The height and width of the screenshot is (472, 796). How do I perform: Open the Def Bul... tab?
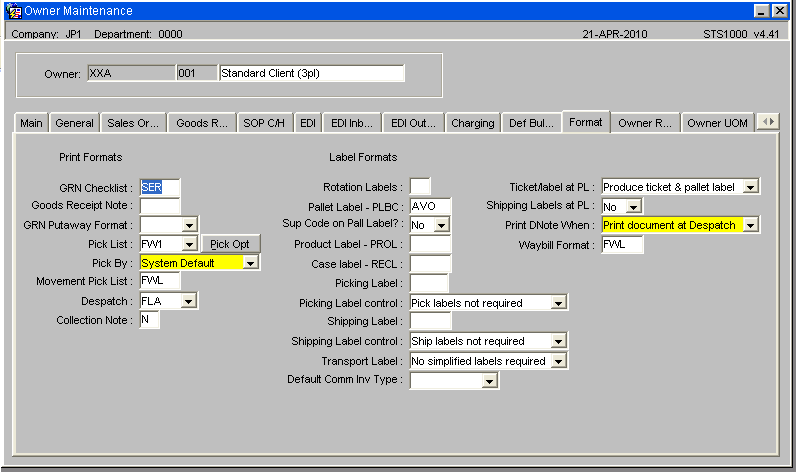(x=531, y=123)
